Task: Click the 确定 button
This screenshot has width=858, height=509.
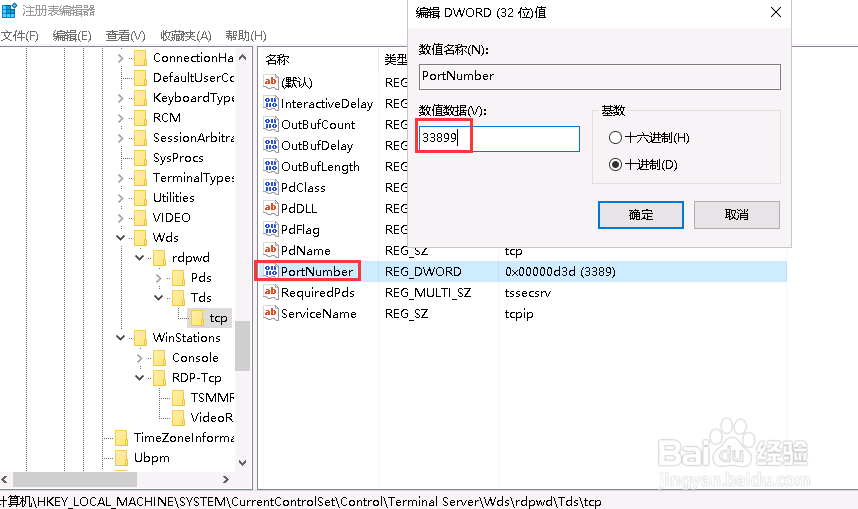Action: [x=640, y=215]
